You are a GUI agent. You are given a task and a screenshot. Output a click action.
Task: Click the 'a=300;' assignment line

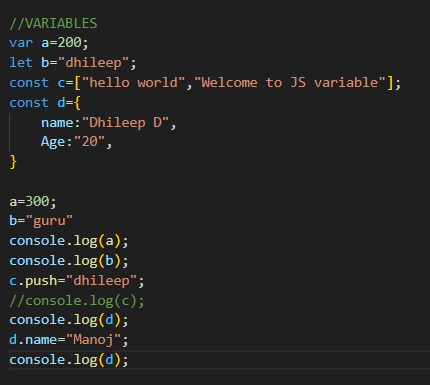click(33, 202)
